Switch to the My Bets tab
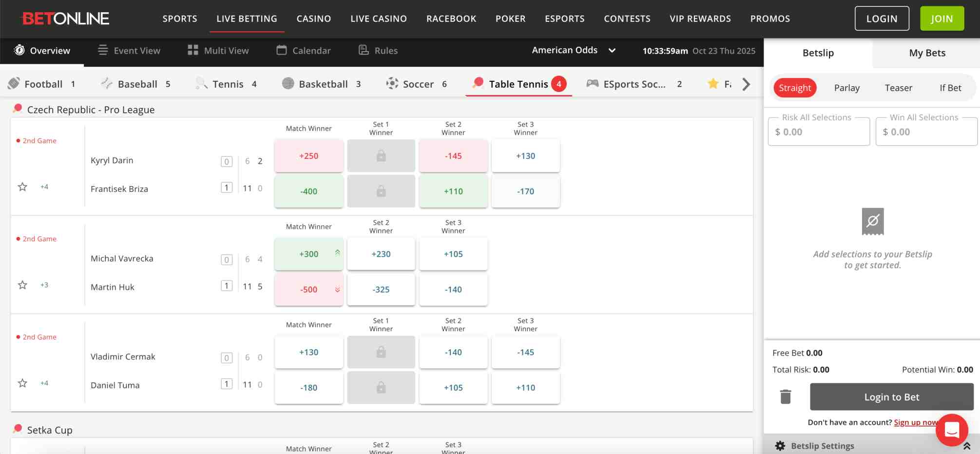This screenshot has height=454, width=980. tap(926, 53)
